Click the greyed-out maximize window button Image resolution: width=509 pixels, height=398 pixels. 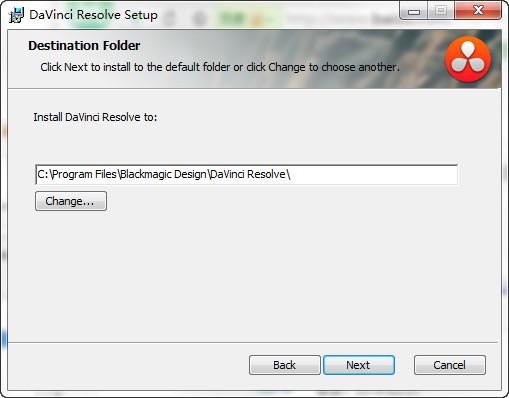[x=441, y=11]
